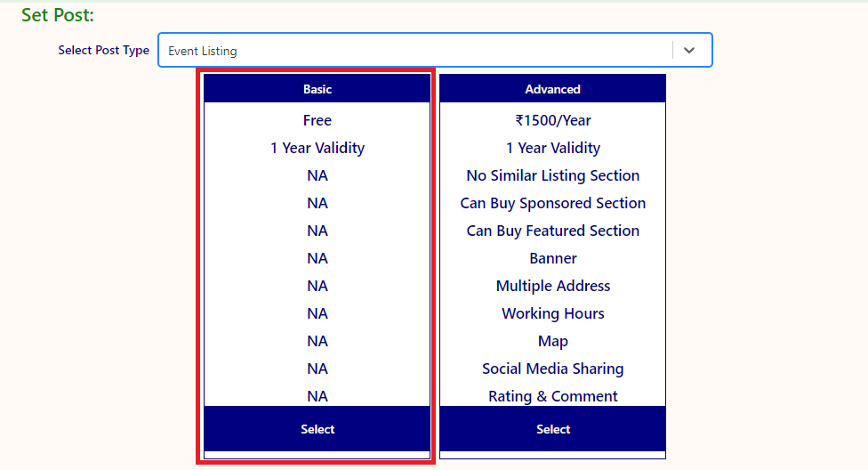Viewport: 868px width, 470px height.
Task: Click the Free price text
Action: pyautogui.click(x=317, y=120)
